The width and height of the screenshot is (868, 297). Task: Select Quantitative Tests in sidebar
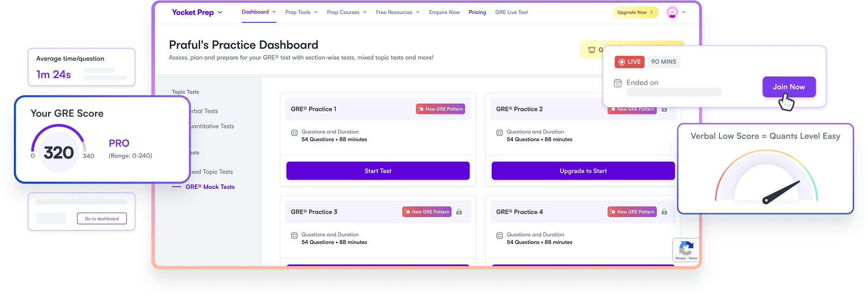212,126
